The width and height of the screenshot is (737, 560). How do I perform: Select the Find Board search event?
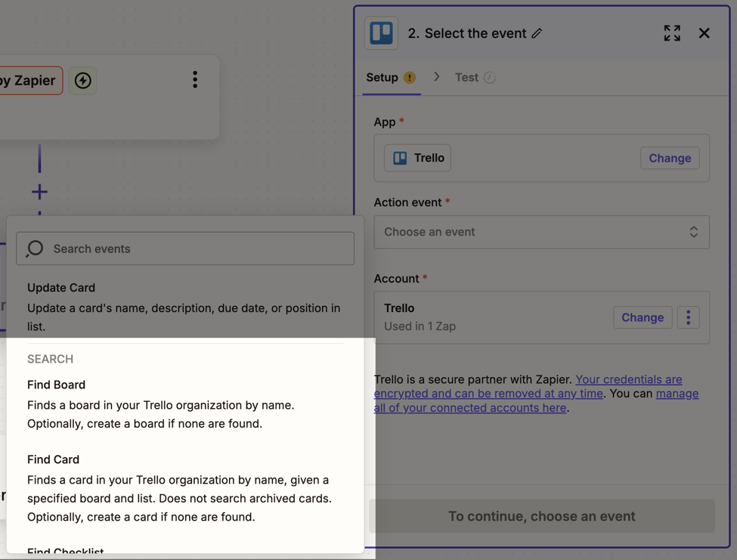[185, 404]
